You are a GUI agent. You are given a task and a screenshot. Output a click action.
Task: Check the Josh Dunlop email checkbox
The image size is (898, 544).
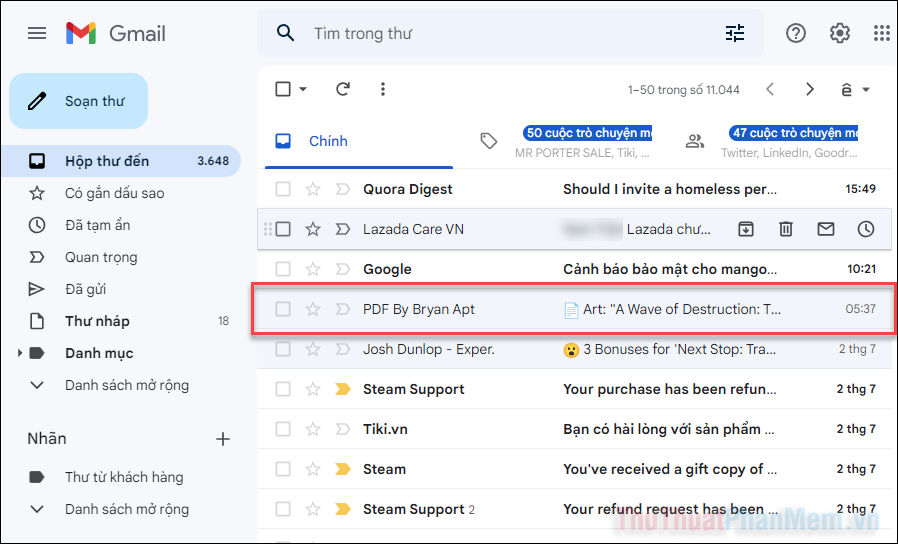[x=283, y=349]
